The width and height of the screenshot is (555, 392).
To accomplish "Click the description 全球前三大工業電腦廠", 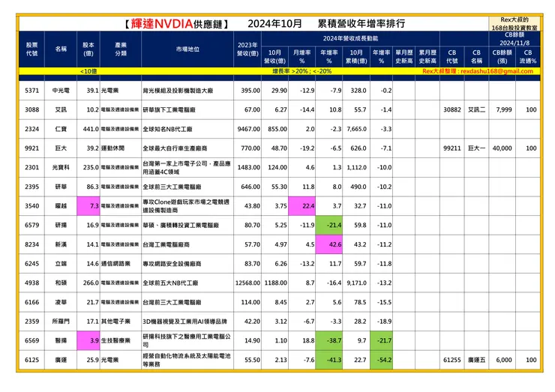I will click(172, 187).
